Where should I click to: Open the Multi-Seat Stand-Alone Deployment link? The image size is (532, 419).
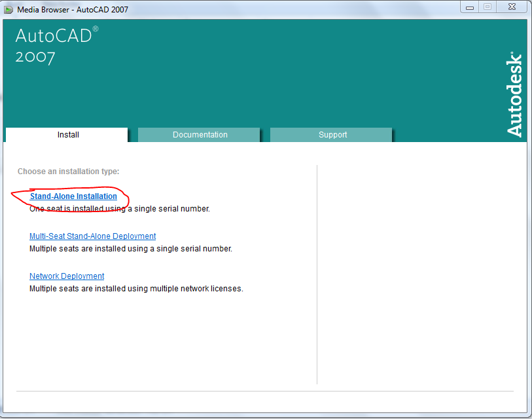92,236
